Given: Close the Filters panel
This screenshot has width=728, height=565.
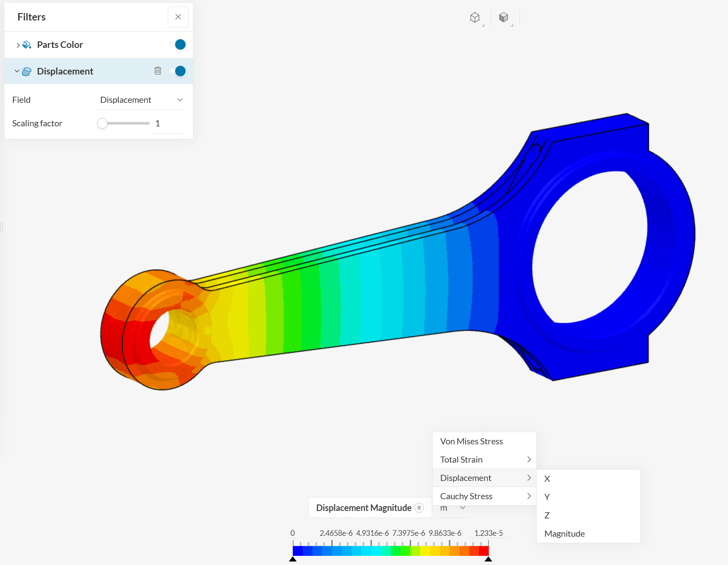Looking at the screenshot, I should 178,17.
